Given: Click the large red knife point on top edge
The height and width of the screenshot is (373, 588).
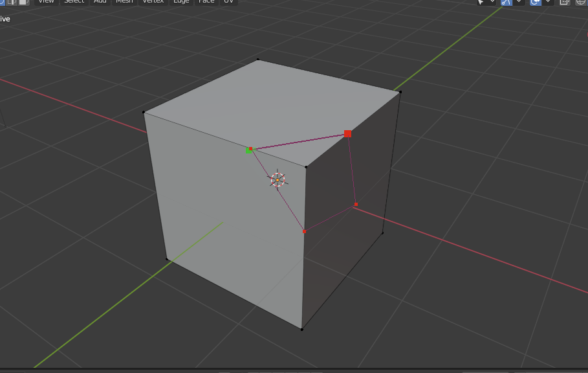Looking at the screenshot, I should click(347, 133).
